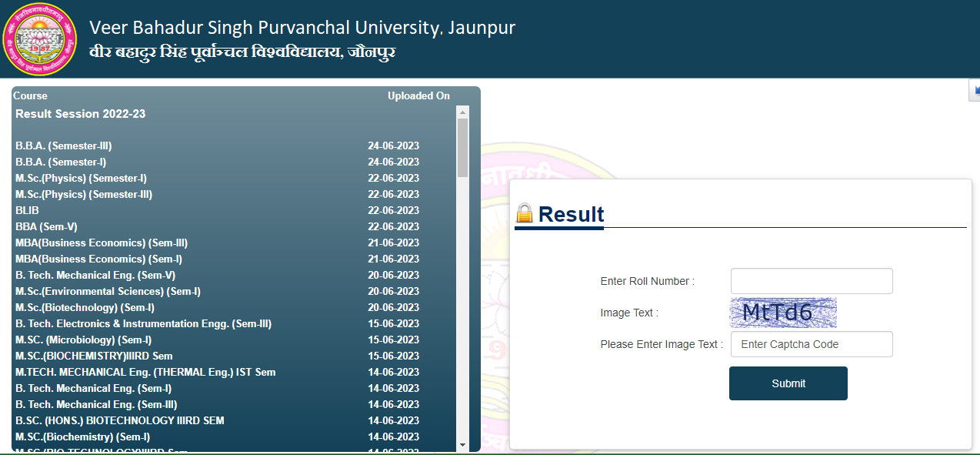The height and width of the screenshot is (455, 980).
Task: Click the 22-06-2023 date beside BLIB
Action: pyautogui.click(x=393, y=210)
